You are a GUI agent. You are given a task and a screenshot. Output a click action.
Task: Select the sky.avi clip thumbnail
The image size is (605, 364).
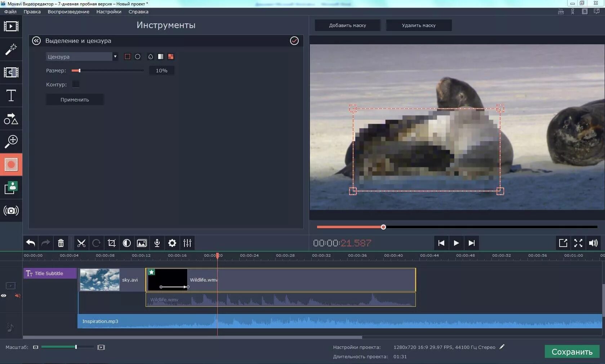[99, 280]
